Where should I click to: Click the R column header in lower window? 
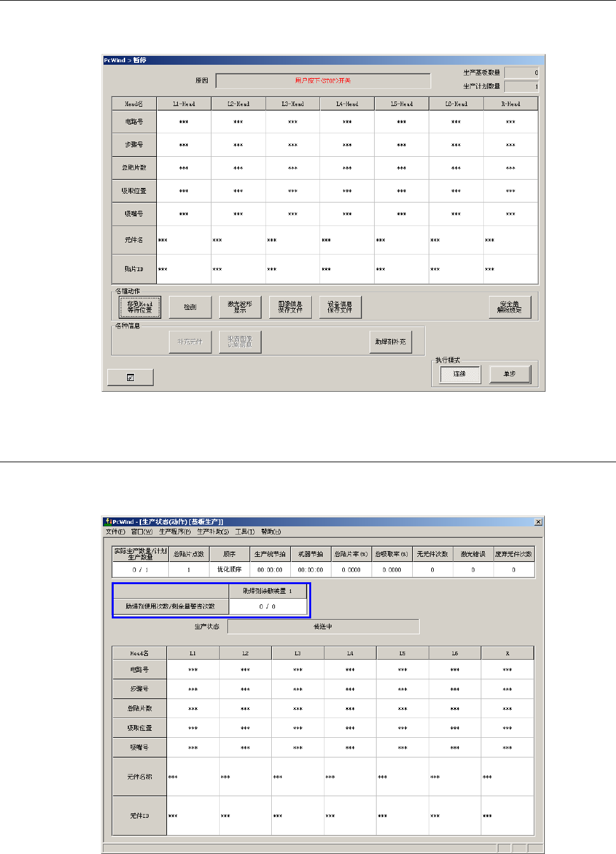click(x=507, y=653)
